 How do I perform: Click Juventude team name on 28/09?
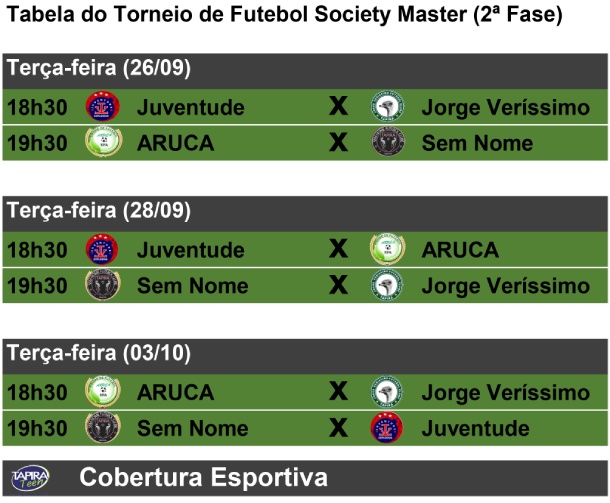[x=191, y=250]
